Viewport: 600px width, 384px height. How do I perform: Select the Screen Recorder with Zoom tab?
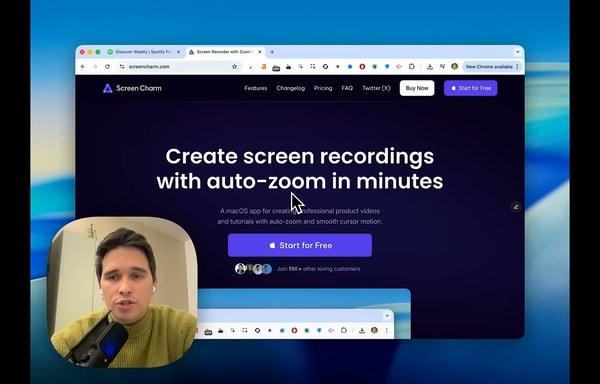coord(225,52)
